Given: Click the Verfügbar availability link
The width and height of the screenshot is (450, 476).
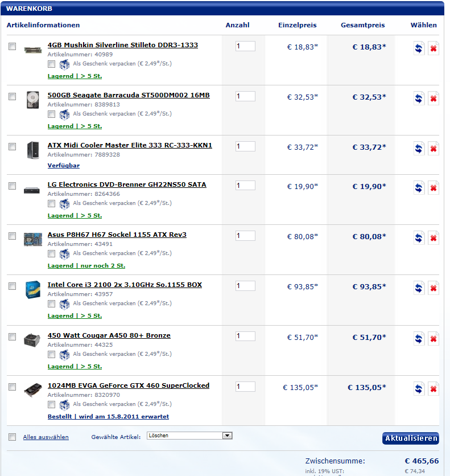Looking at the screenshot, I should (64, 166).
